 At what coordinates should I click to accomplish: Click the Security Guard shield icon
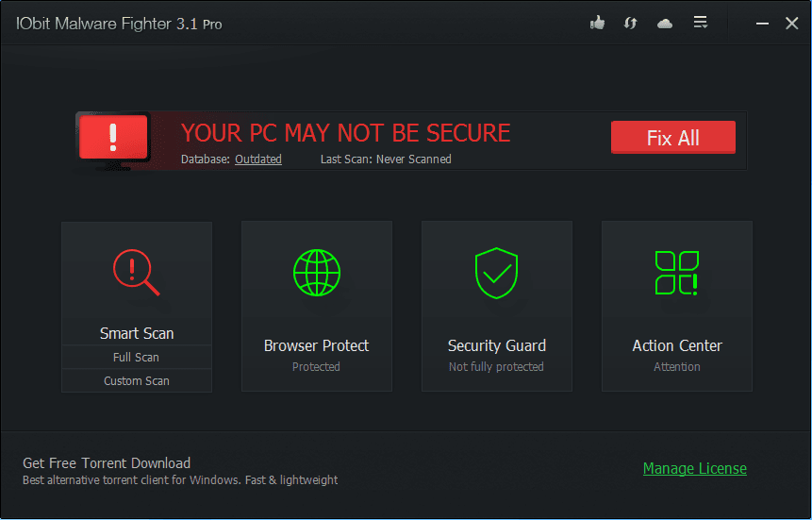[x=497, y=273]
